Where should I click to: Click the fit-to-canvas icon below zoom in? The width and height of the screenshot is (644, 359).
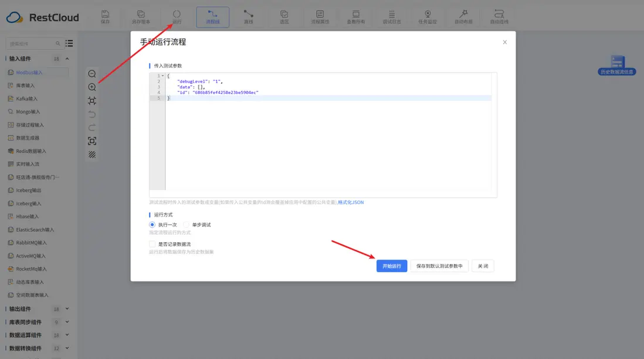(x=92, y=101)
